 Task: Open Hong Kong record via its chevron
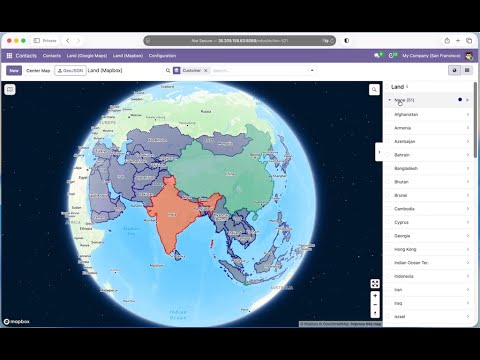coord(468,249)
